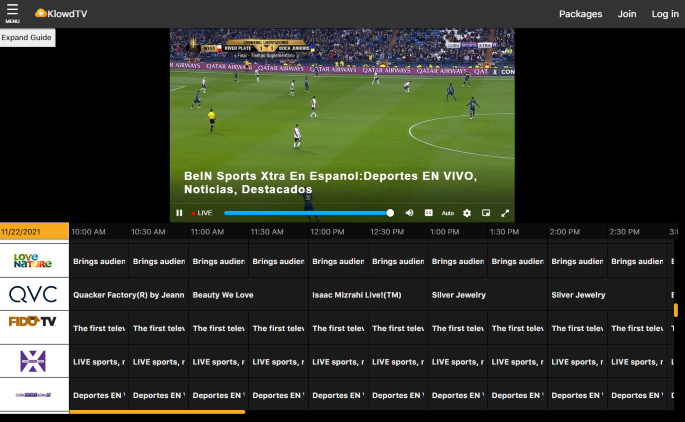Screen dimensions: 685x422
Task: Select the Love Nature channel logo
Action: 34,261
